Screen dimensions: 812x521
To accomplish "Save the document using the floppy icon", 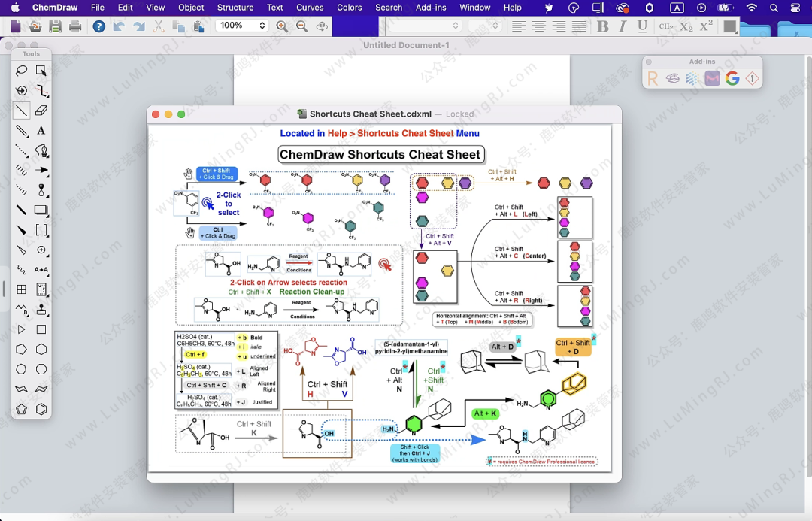I will 55,26.
